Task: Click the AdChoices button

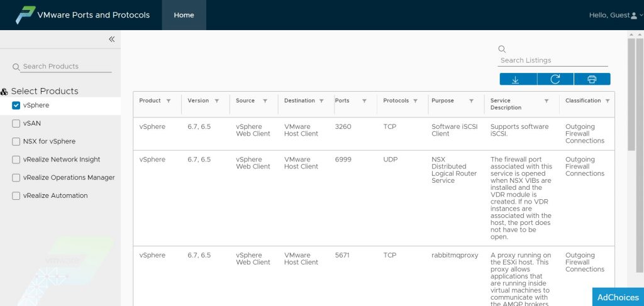Action: point(618,297)
